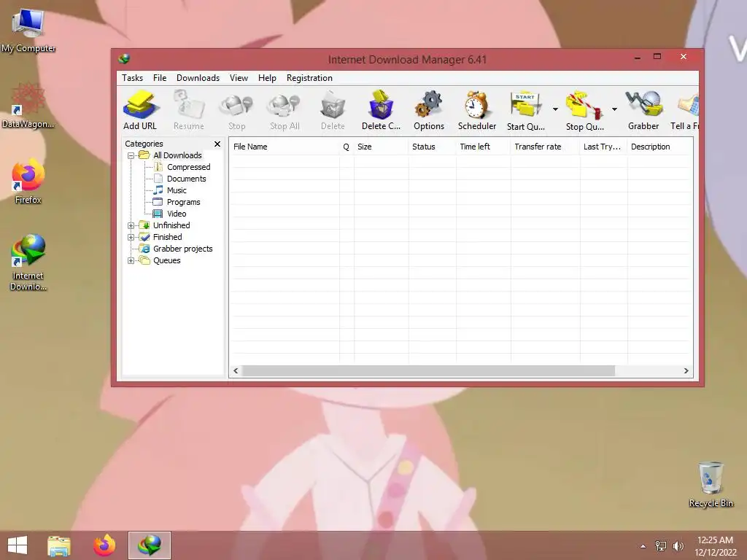Select the Programs category

(x=183, y=203)
